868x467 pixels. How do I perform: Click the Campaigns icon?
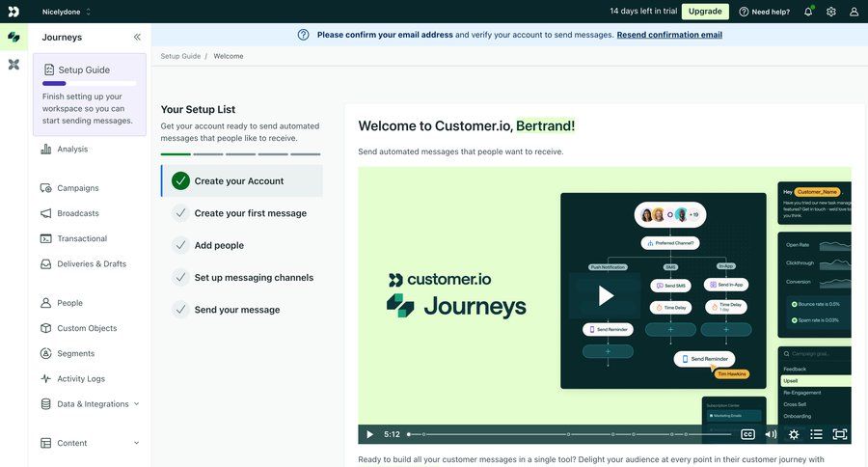coord(46,188)
